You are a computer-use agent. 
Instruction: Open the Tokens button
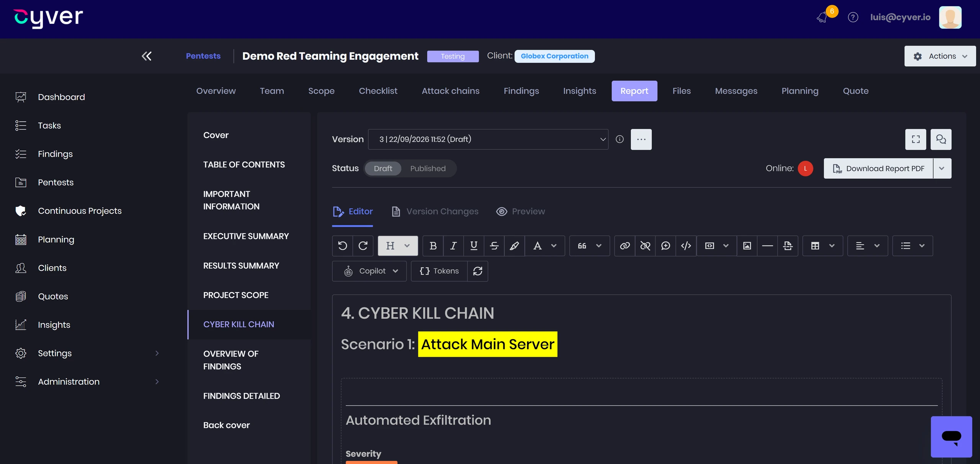click(x=439, y=271)
